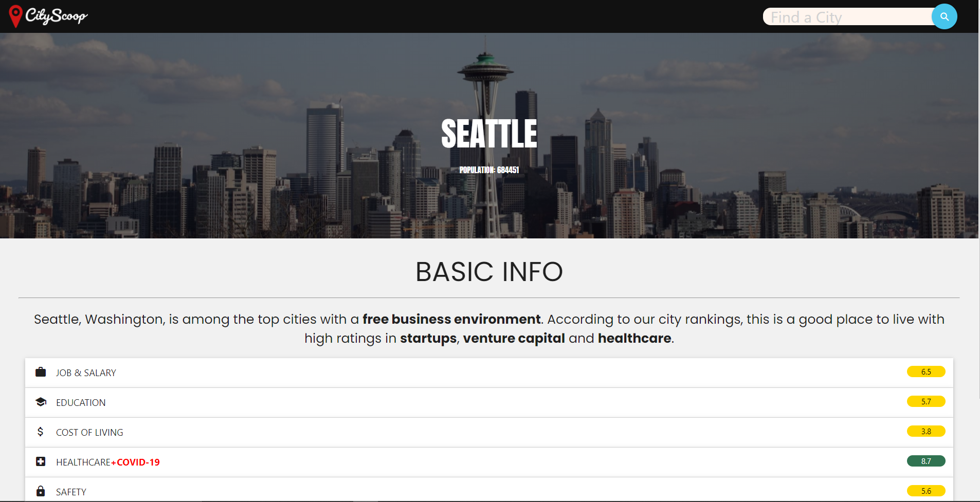980x502 pixels.
Task: Expand the HEALTHCARE+COVID-19 row
Action: (489, 462)
